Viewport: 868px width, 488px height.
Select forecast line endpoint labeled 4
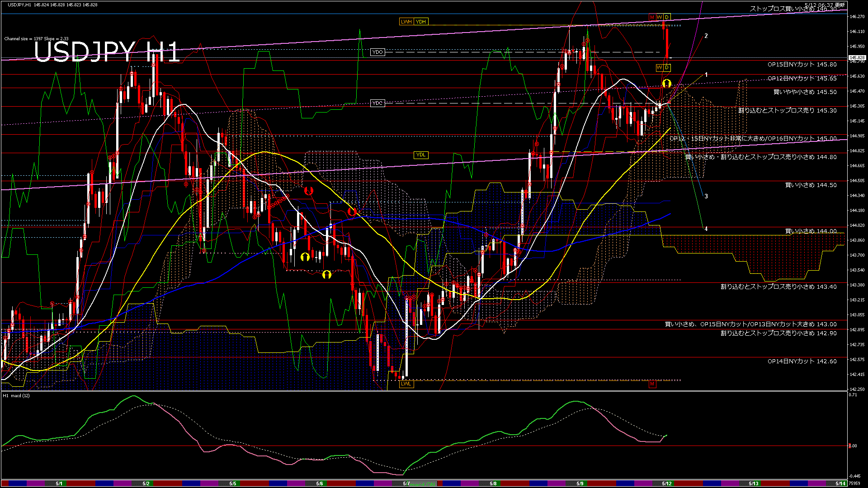706,229
